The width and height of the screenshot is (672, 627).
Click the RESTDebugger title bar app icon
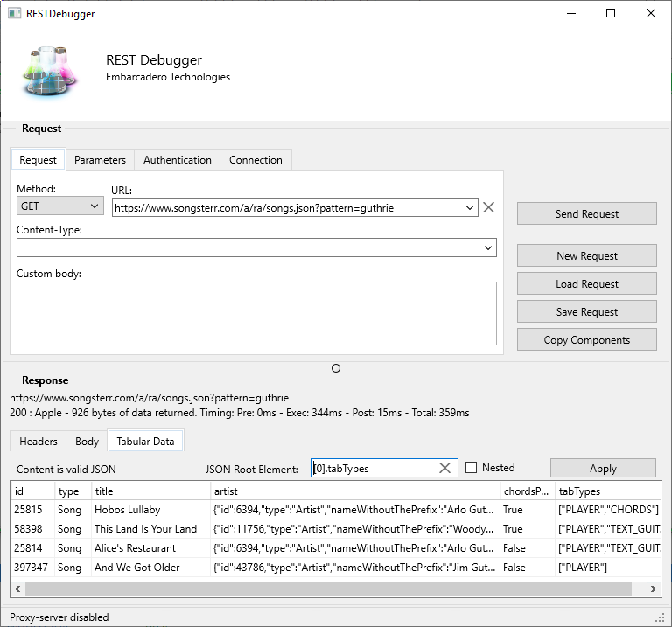(15, 13)
